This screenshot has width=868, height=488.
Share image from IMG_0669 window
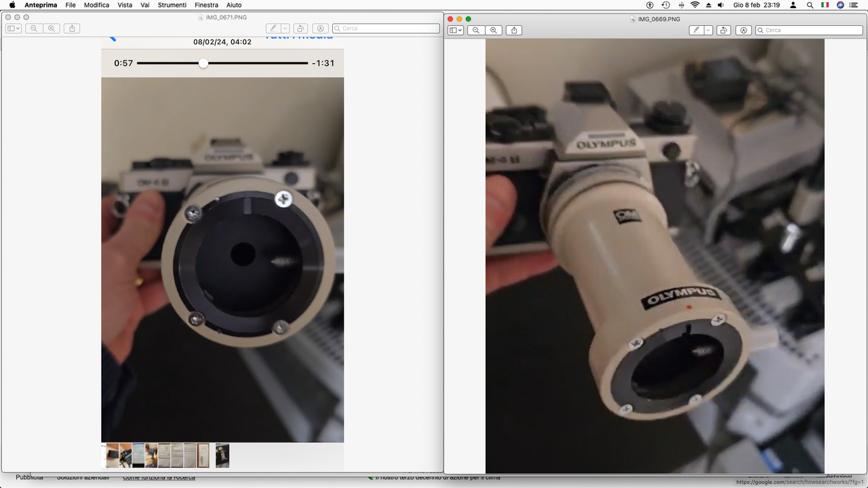[515, 30]
